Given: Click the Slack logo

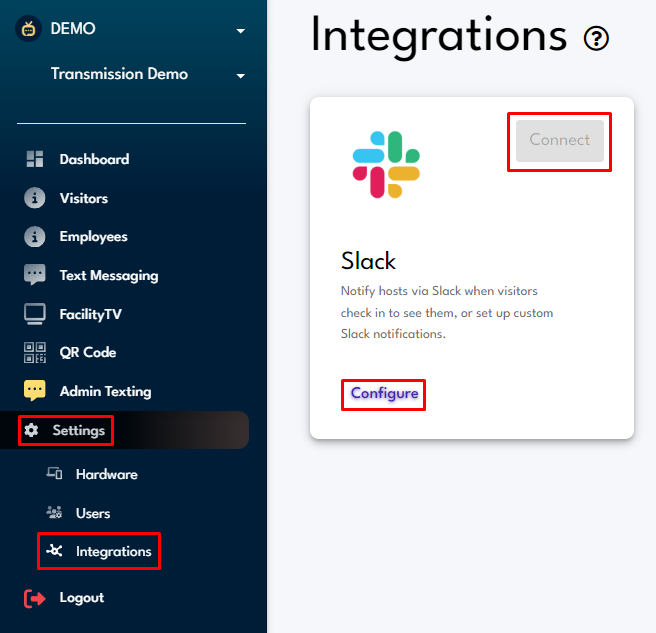Looking at the screenshot, I should pos(386,165).
